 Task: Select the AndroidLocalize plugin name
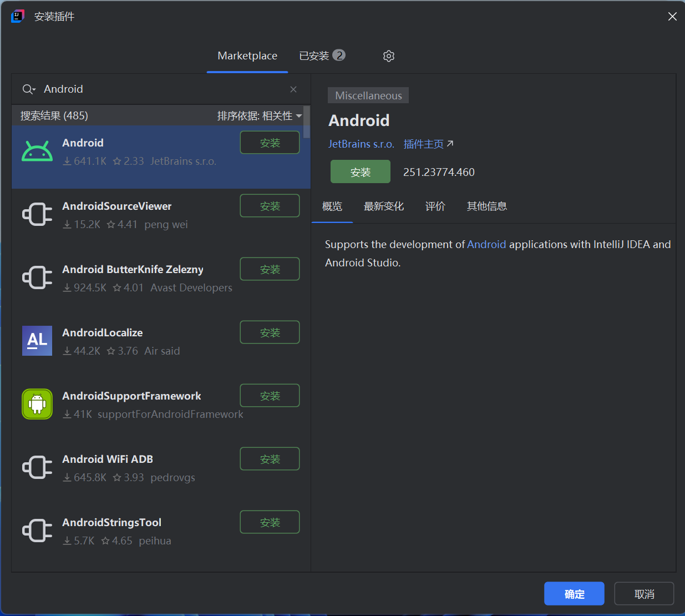click(x=103, y=333)
